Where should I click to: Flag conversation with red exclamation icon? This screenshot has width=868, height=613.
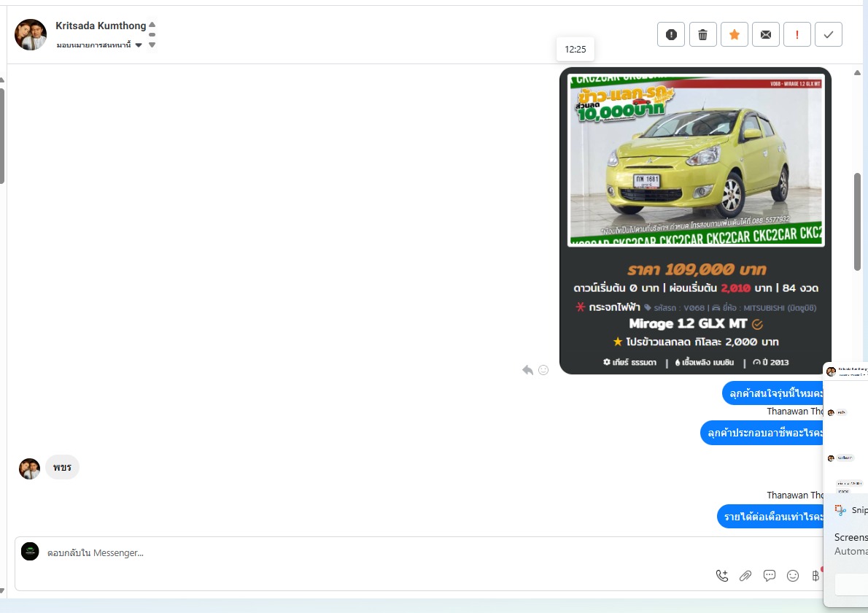pyautogui.click(x=797, y=34)
